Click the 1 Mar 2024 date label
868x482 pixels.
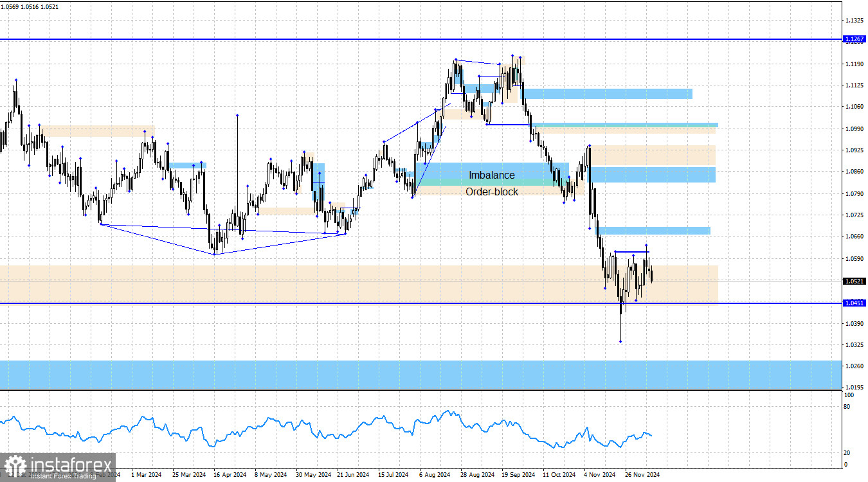pyautogui.click(x=147, y=475)
